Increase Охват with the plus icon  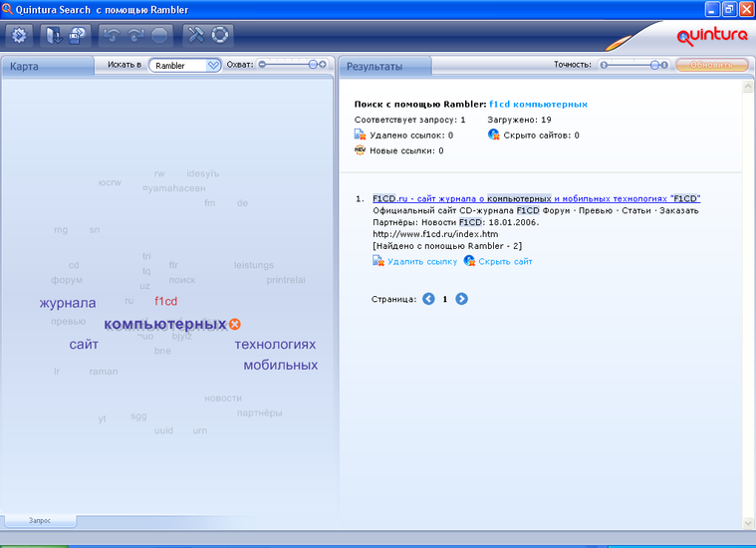323,64
